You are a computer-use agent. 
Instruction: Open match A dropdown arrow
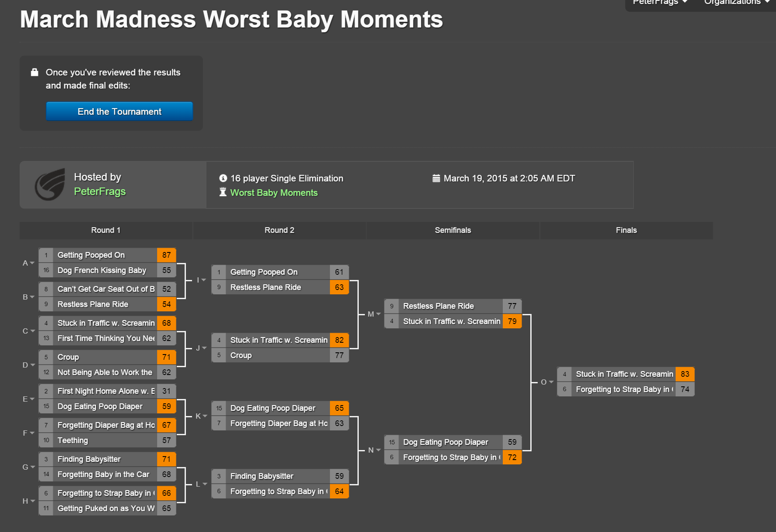pyautogui.click(x=32, y=263)
